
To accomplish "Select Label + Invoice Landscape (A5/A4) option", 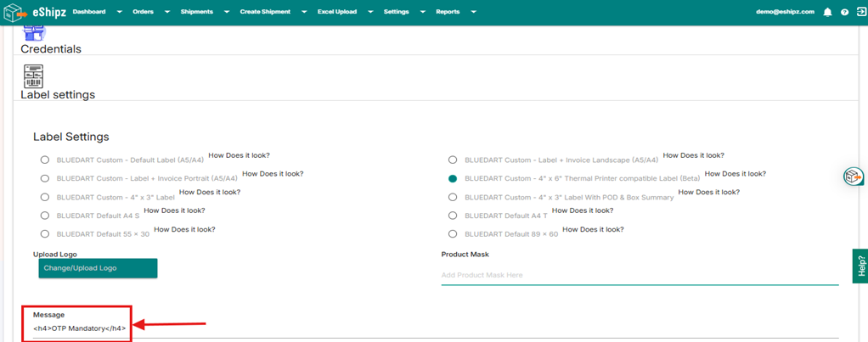I will pos(453,160).
